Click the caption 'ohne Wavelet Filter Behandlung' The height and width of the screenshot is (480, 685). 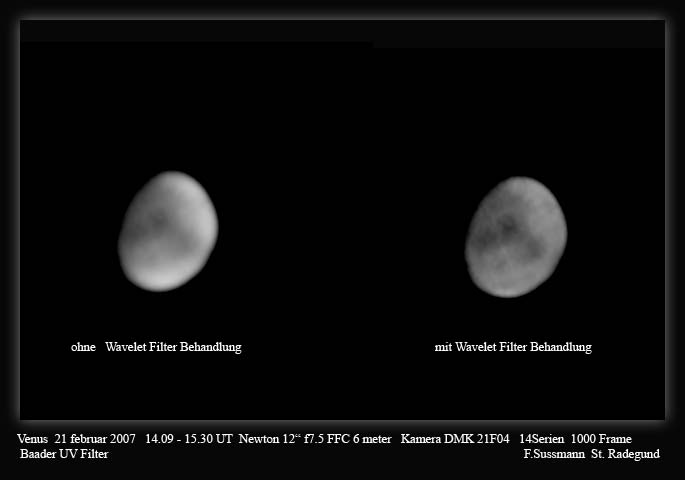point(157,347)
